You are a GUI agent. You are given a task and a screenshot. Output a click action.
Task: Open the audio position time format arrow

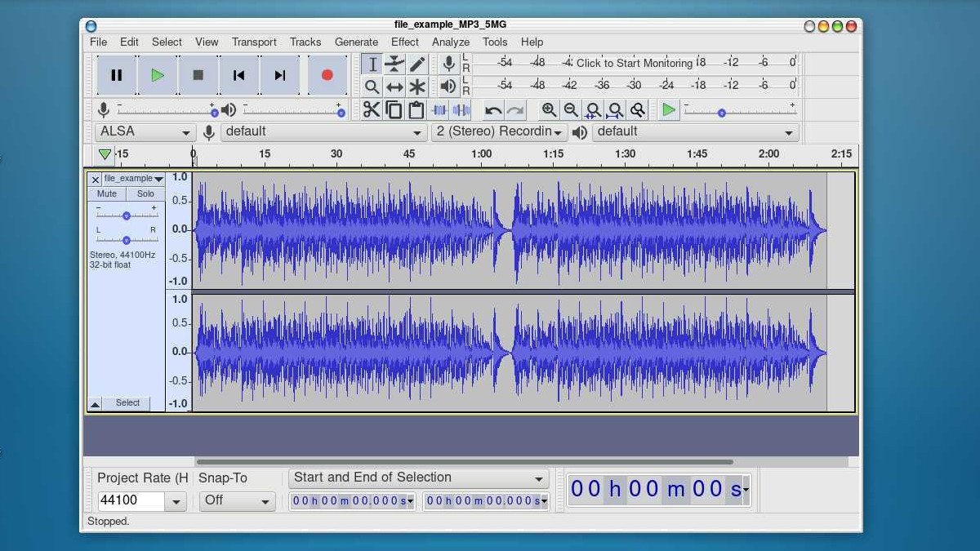click(x=746, y=490)
